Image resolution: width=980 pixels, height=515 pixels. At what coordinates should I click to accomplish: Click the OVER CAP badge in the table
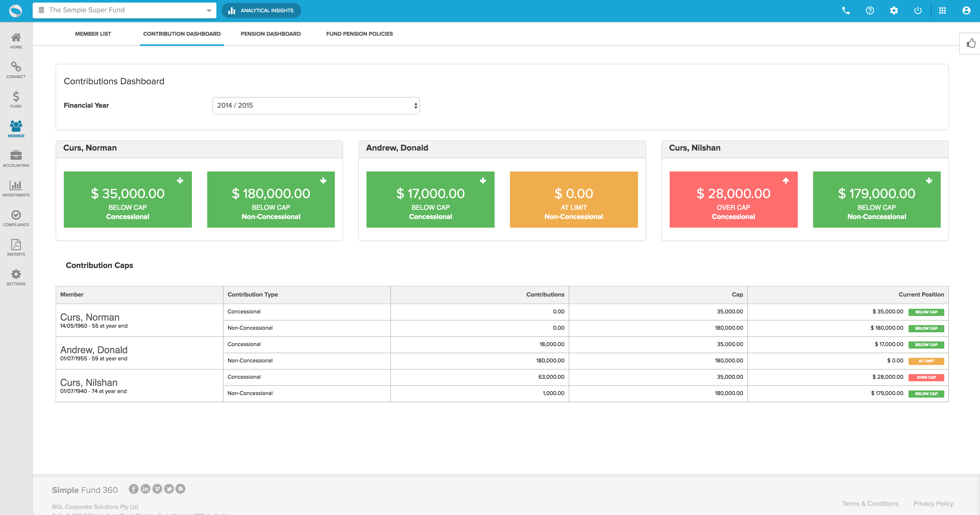coord(926,377)
